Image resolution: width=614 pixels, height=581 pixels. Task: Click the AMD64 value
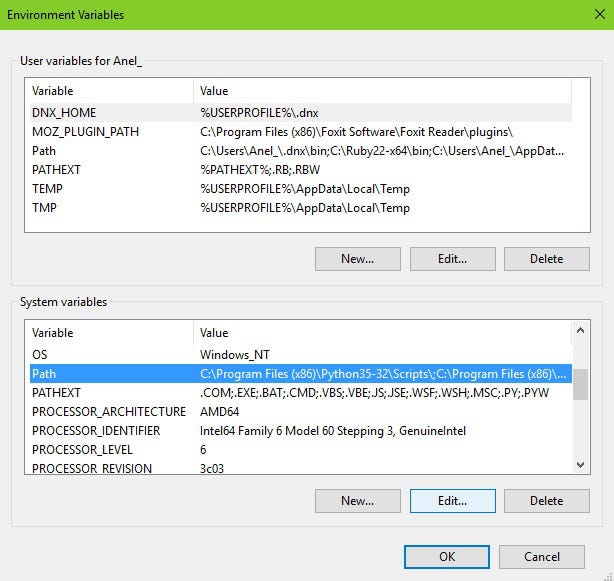point(219,412)
